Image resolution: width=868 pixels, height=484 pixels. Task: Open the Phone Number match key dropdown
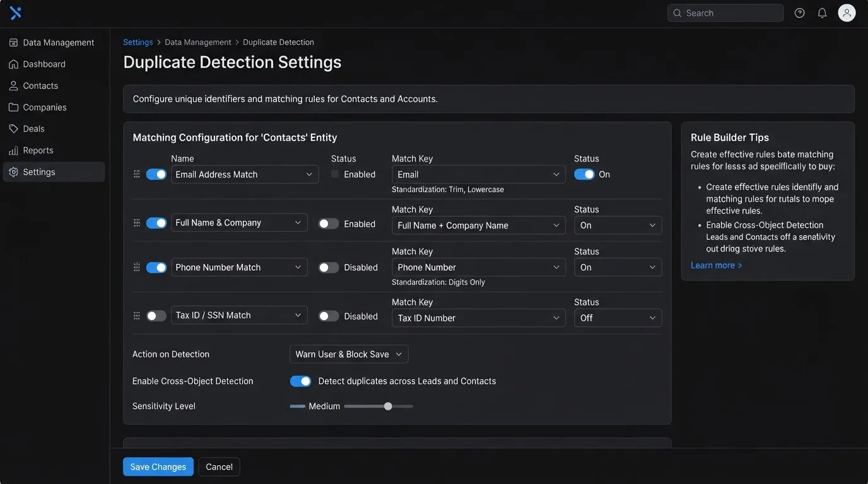[x=479, y=267]
